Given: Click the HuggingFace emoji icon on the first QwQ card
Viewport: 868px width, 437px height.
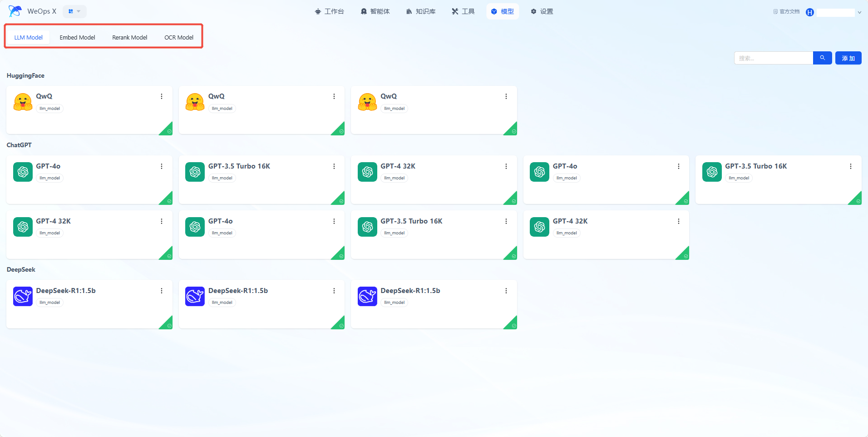Looking at the screenshot, I should (23, 102).
